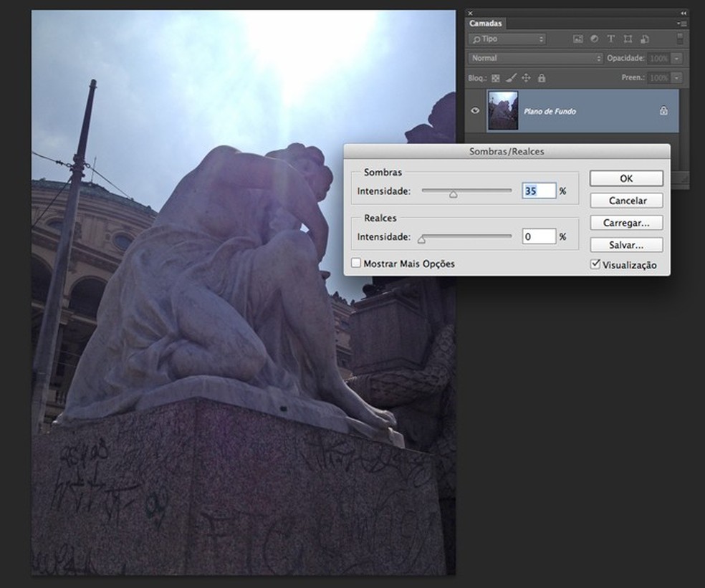Click the smart object filter icon
Image resolution: width=705 pixels, height=588 pixels.
(x=645, y=39)
